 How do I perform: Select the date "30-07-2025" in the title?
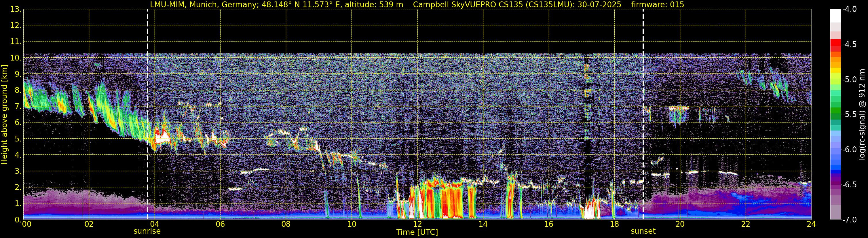(599, 5)
